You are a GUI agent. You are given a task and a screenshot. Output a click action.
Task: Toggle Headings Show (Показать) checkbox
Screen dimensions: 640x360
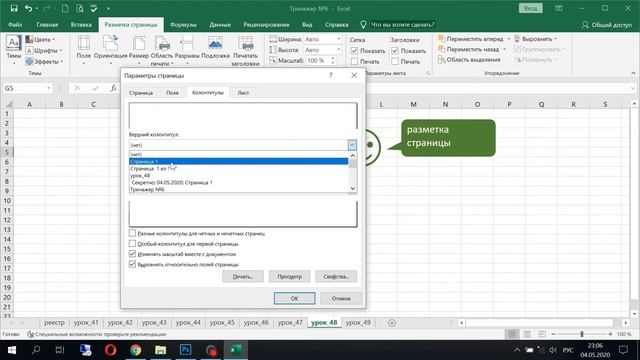395,51
